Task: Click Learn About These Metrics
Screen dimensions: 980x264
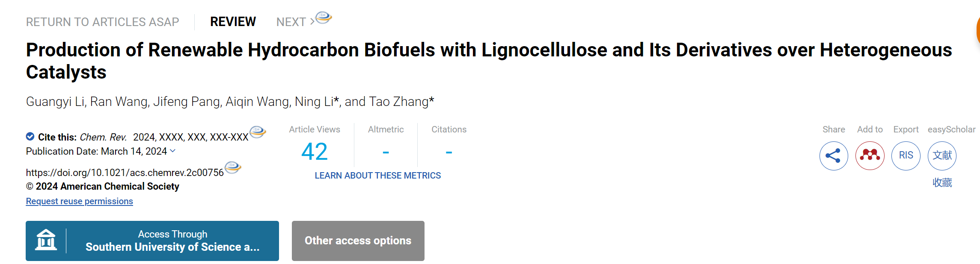Action: coord(378,176)
